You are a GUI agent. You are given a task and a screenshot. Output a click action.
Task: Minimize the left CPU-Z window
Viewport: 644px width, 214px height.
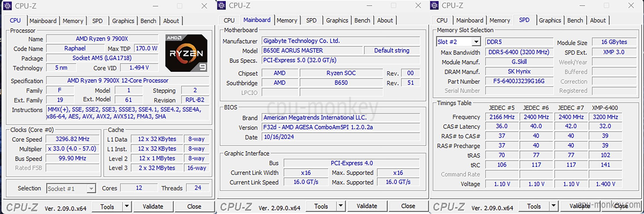156,6
